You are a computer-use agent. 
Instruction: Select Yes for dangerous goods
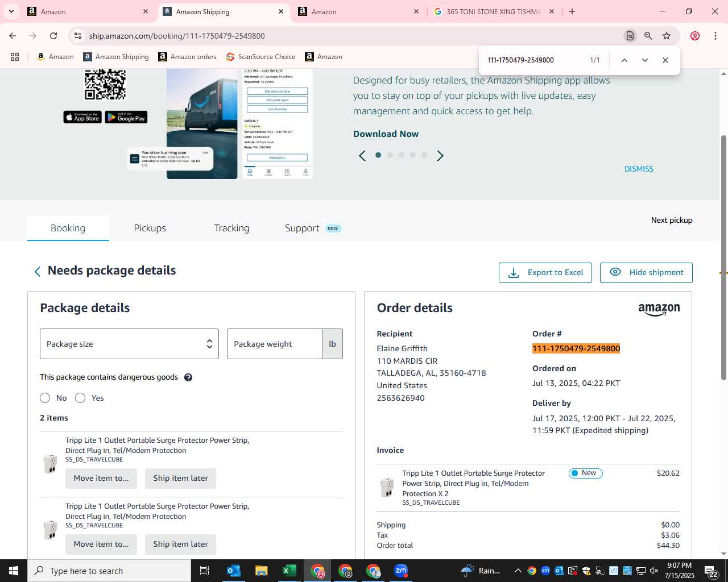[x=80, y=398]
